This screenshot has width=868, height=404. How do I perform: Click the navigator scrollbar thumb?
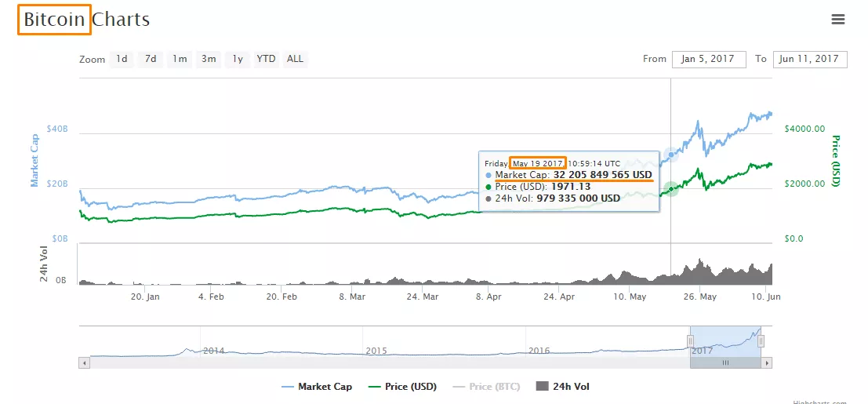point(725,362)
